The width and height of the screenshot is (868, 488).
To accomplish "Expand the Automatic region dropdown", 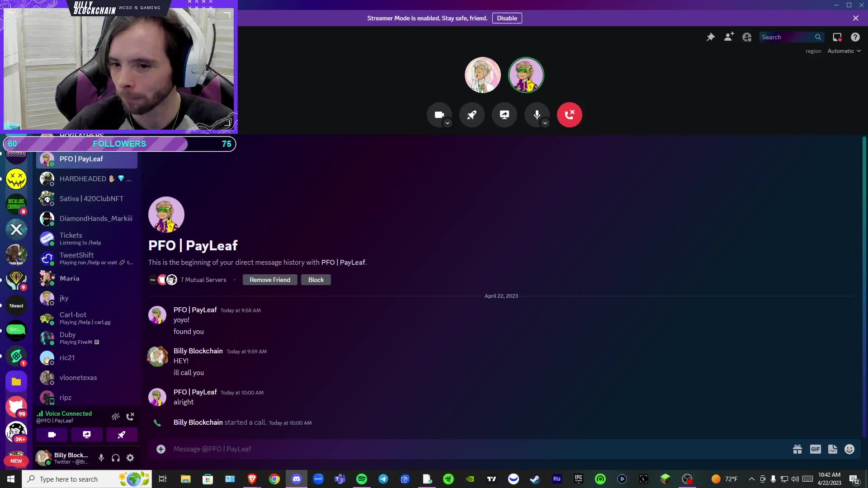I will [844, 51].
